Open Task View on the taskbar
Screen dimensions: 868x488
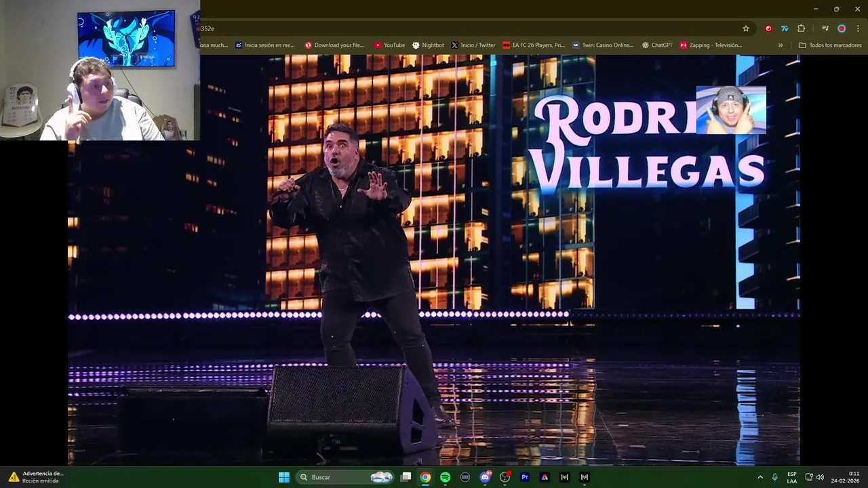406,477
